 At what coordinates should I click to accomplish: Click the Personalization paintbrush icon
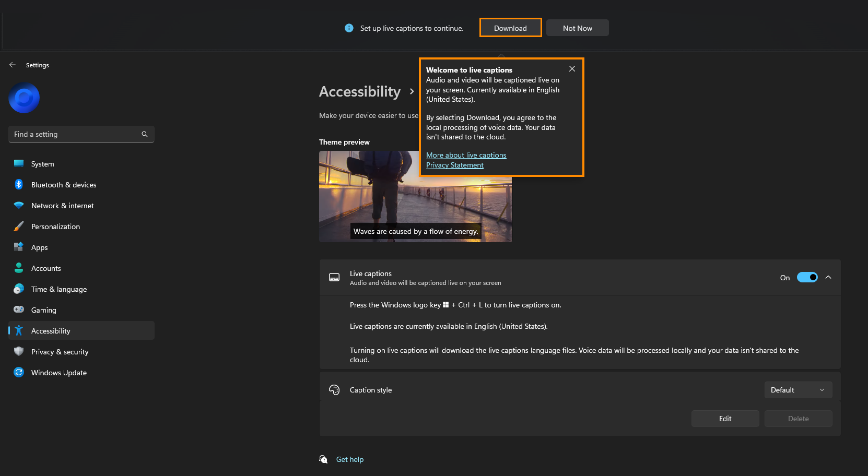click(x=19, y=226)
